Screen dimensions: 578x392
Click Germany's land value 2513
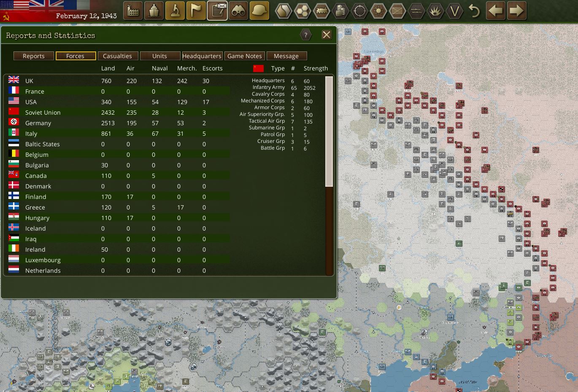pos(108,123)
